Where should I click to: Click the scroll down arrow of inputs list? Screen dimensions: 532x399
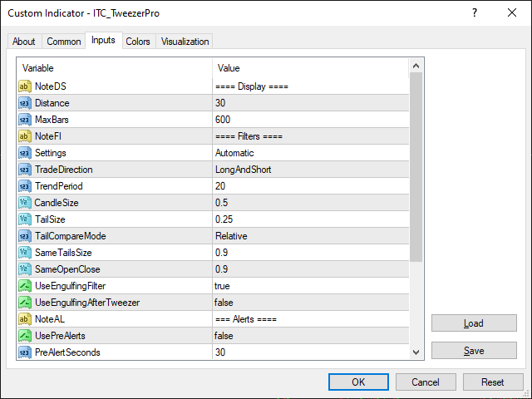point(416,352)
